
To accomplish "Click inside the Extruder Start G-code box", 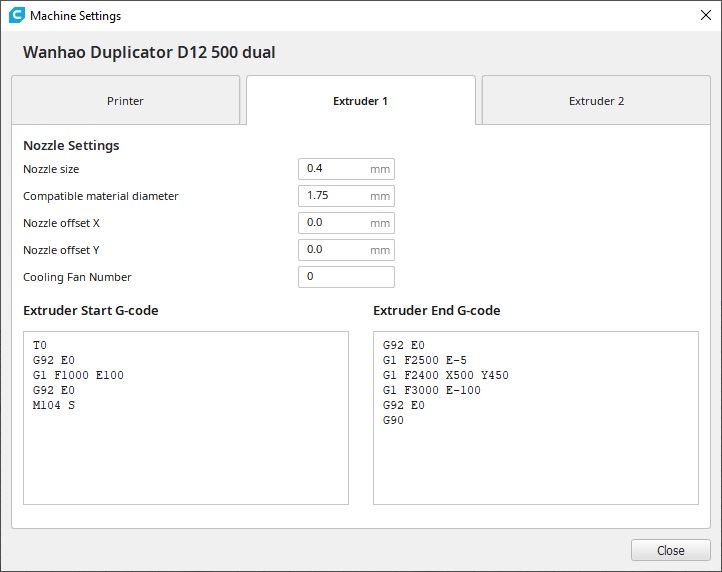I will click(x=186, y=418).
